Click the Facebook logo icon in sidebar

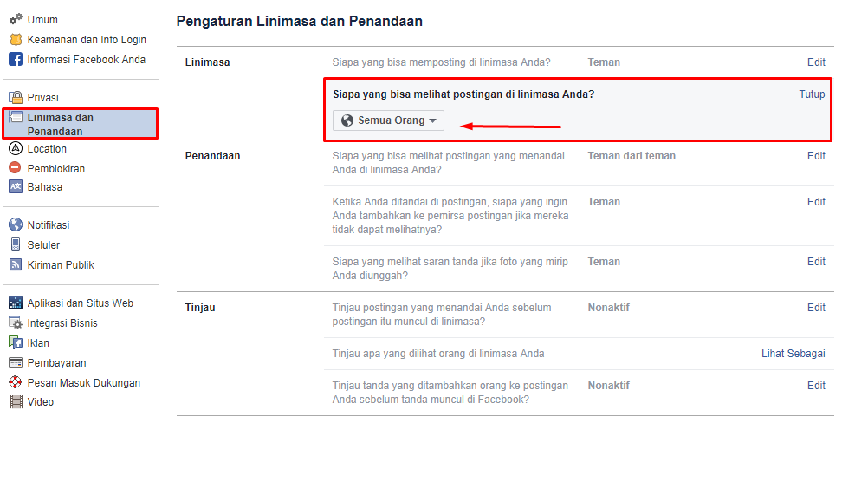15,60
